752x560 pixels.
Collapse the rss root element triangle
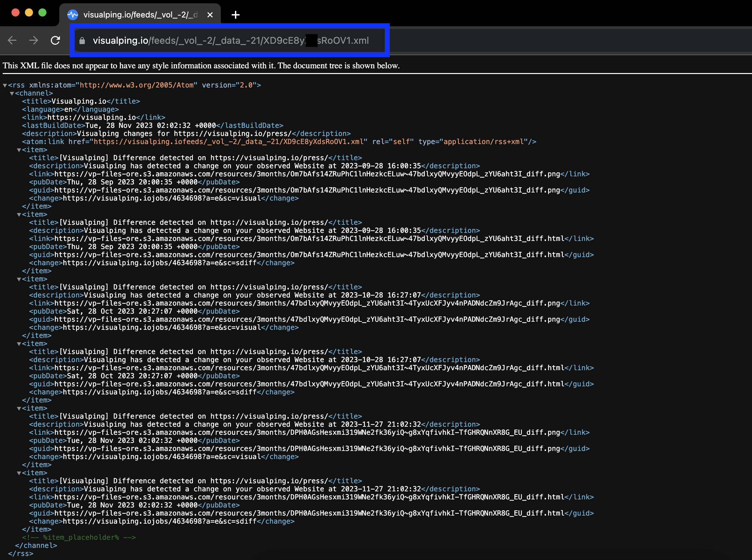tap(5, 85)
